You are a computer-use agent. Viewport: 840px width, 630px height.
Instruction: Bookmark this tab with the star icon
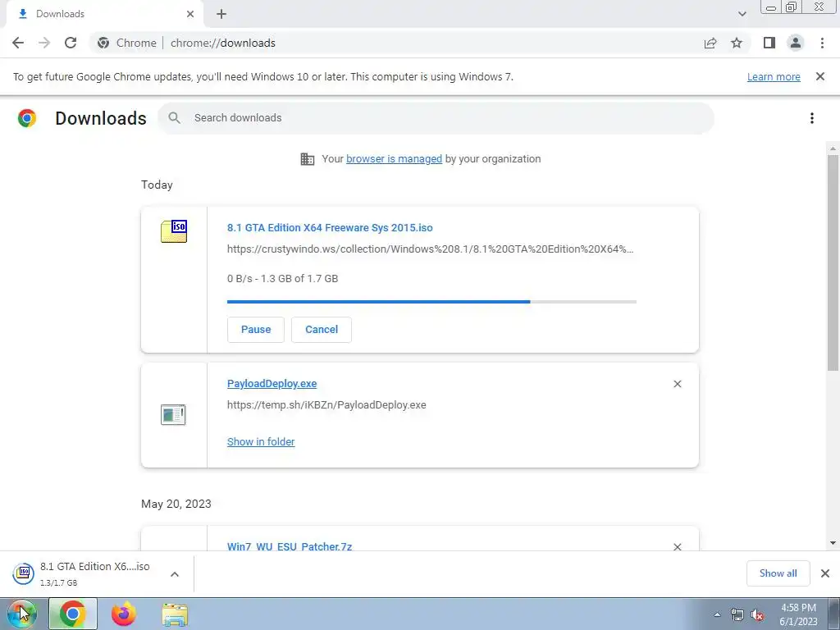point(737,43)
